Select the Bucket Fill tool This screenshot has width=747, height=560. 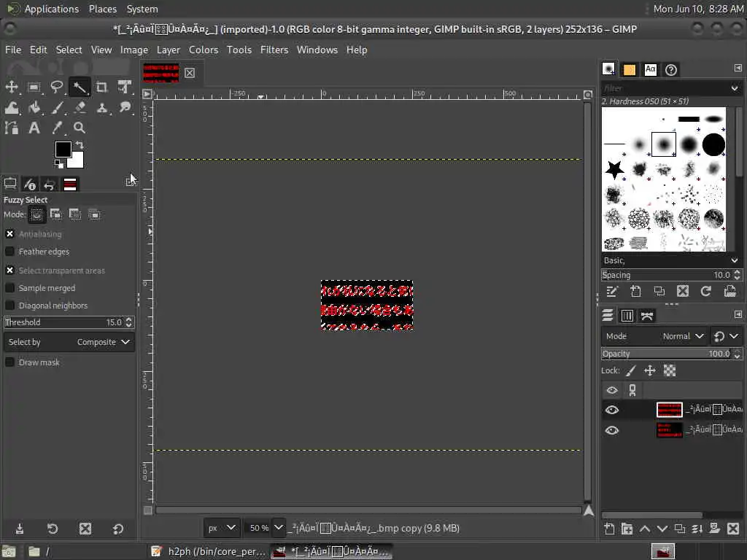coord(34,108)
